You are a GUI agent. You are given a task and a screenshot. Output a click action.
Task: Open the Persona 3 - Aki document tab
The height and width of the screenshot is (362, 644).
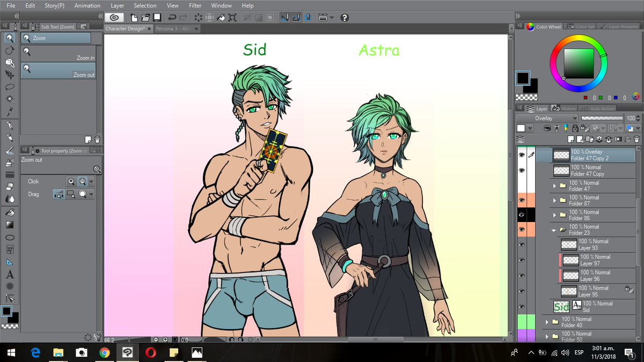click(x=174, y=28)
